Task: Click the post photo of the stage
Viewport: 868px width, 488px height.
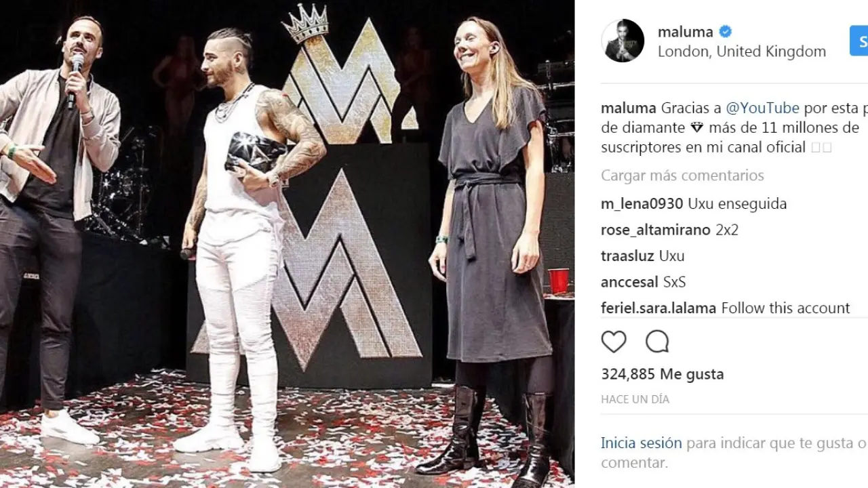Action: point(287,244)
